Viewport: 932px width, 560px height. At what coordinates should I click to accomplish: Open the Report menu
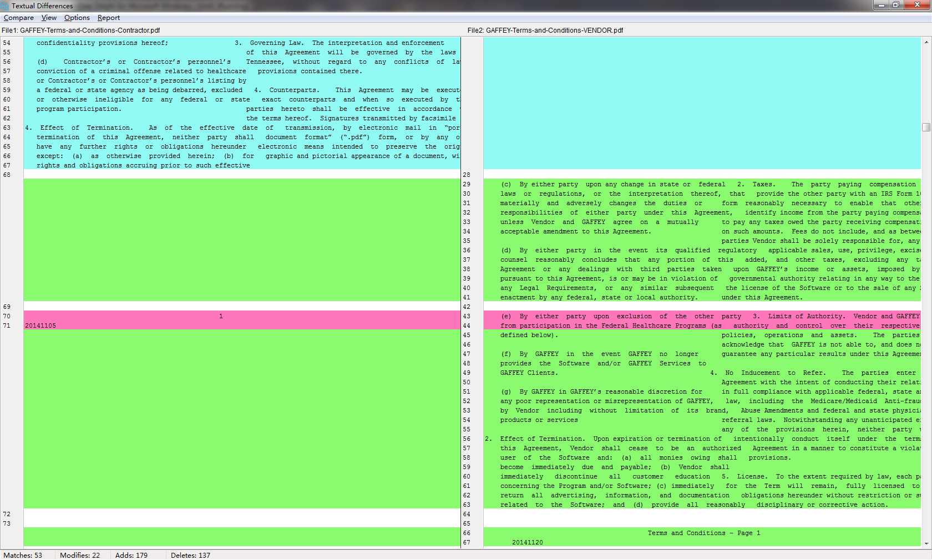click(109, 18)
